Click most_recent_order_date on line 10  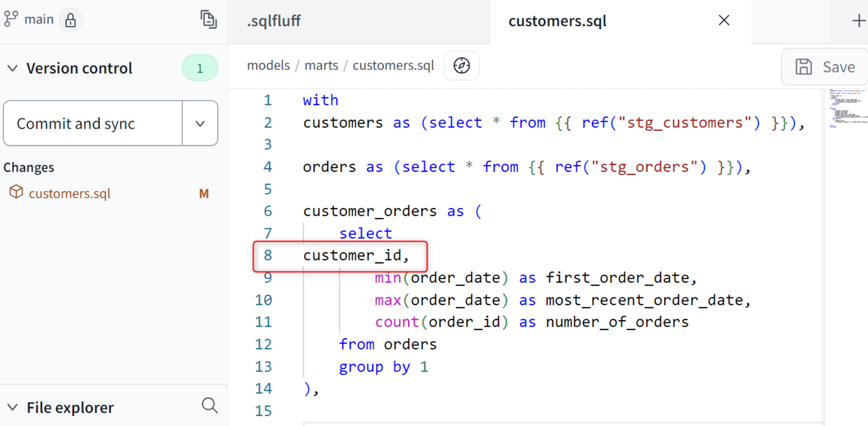point(644,300)
